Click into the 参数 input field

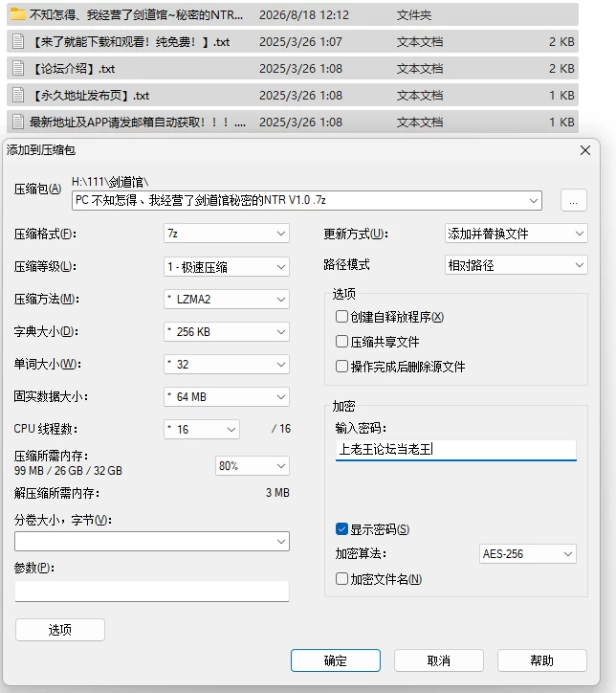(x=152, y=592)
